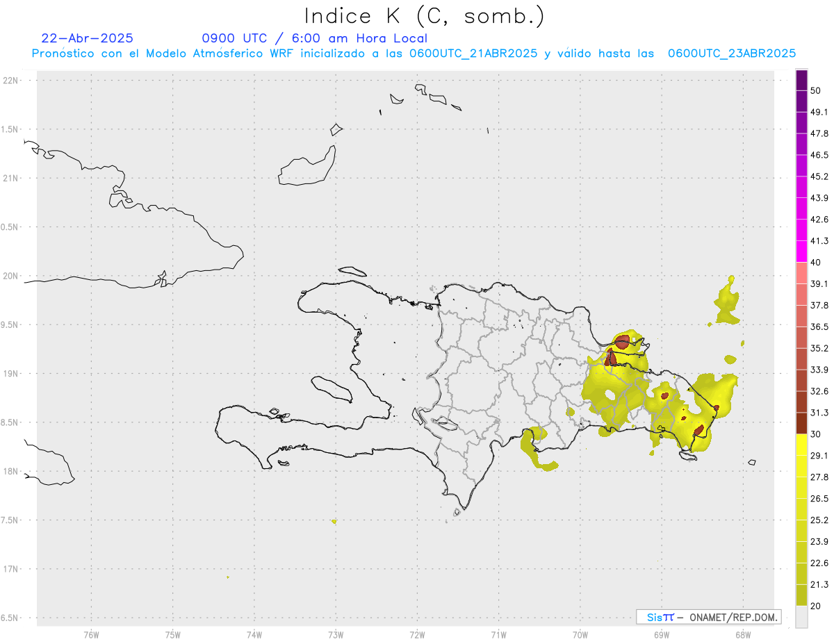Click the "39.1" colorbar value
Viewport: 834px width, 644px height.
click(819, 283)
